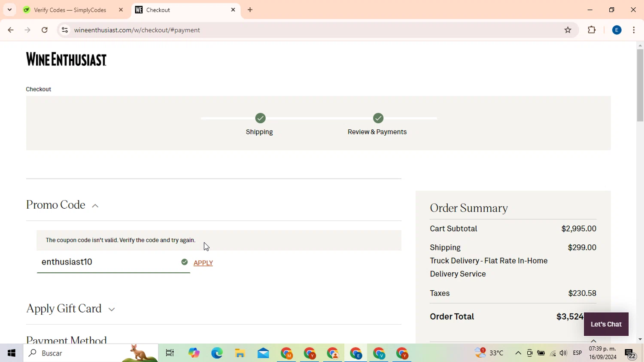
Task: View site information for wineenthusiast.com
Action: pyautogui.click(x=65, y=30)
